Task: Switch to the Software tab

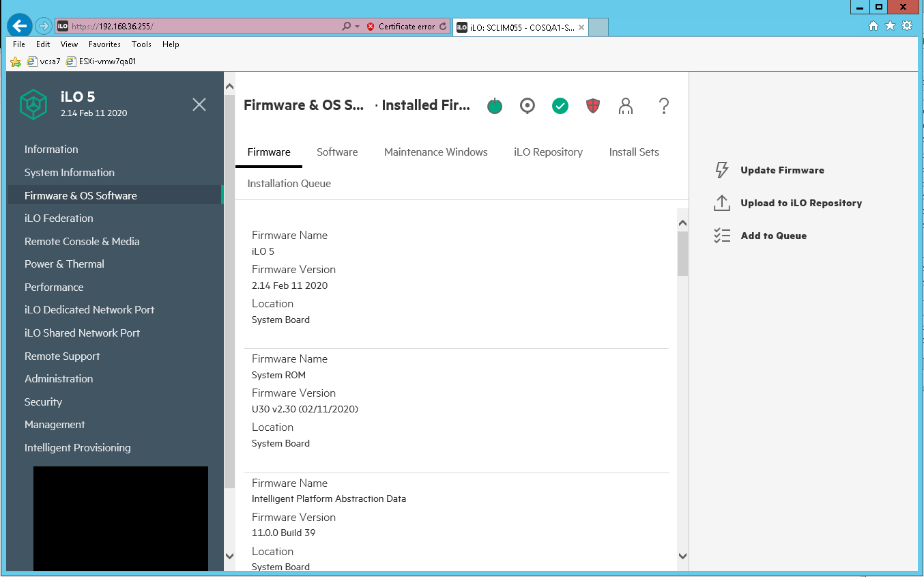Action: pyautogui.click(x=337, y=152)
